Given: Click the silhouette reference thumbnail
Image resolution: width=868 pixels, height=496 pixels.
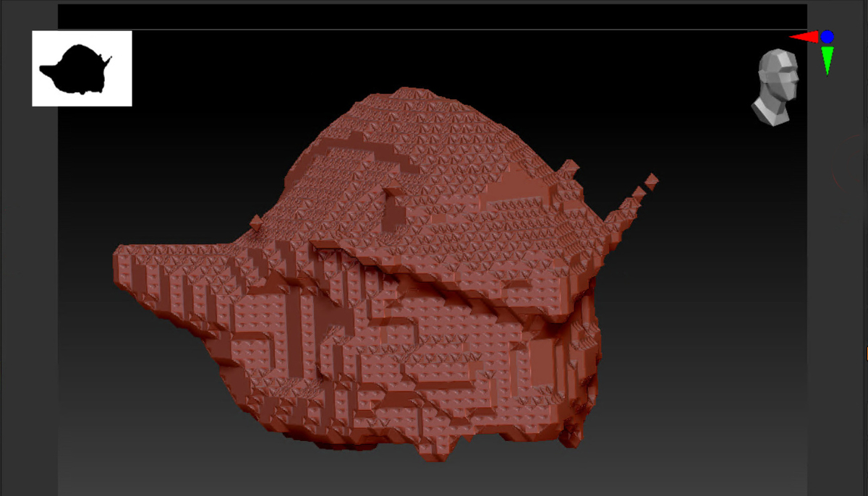Looking at the screenshot, I should tap(82, 68).
